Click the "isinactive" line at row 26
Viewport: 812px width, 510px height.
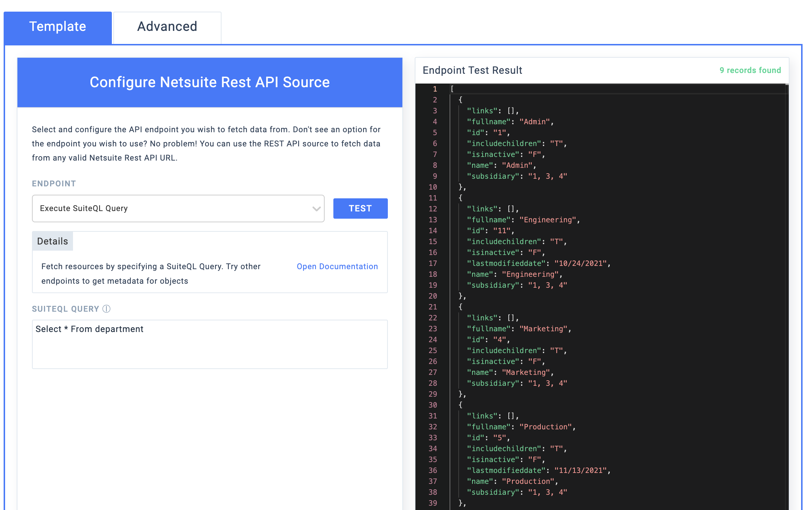click(506, 361)
